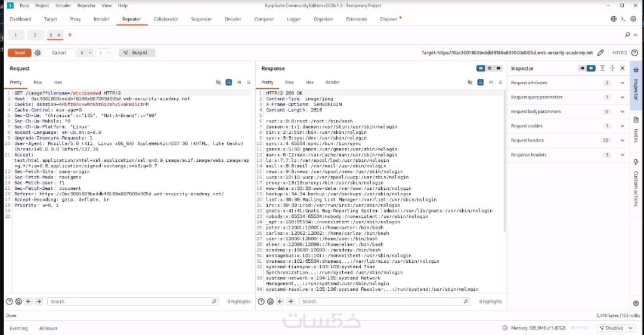Open the Event log

[18, 328]
